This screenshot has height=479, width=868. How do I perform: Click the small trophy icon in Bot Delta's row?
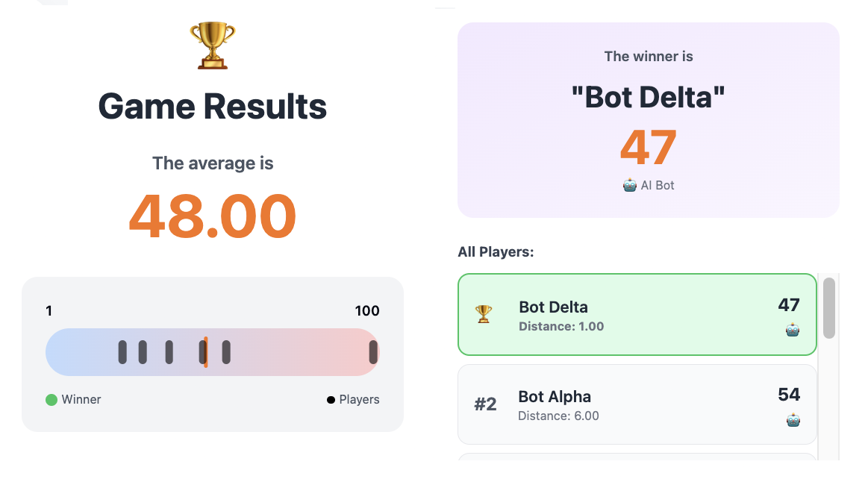pyautogui.click(x=484, y=314)
